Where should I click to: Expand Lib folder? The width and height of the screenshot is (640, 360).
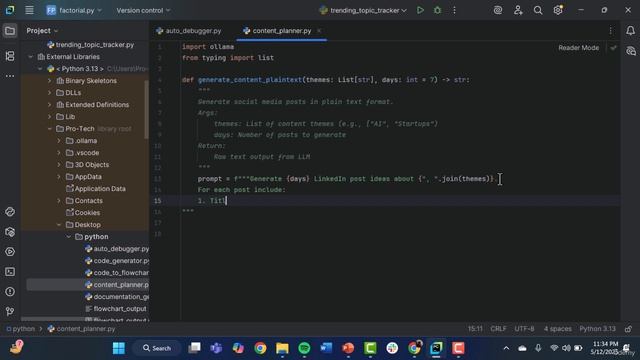click(x=49, y=117)
